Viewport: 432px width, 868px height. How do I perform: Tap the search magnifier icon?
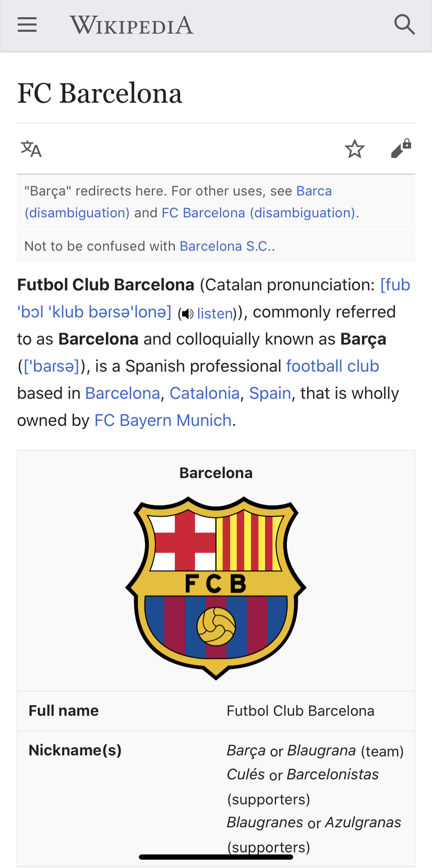pyautogui.click(x=404, y=25)
